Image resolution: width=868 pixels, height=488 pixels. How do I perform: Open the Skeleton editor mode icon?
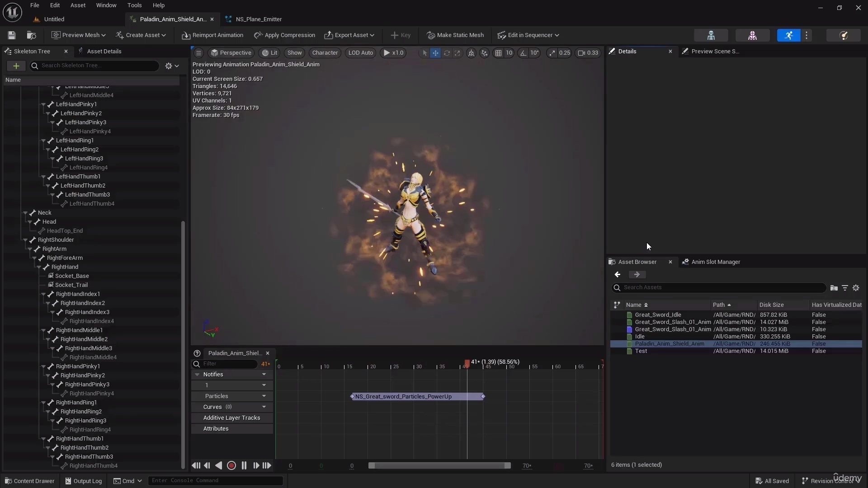[x=710, y=35]
